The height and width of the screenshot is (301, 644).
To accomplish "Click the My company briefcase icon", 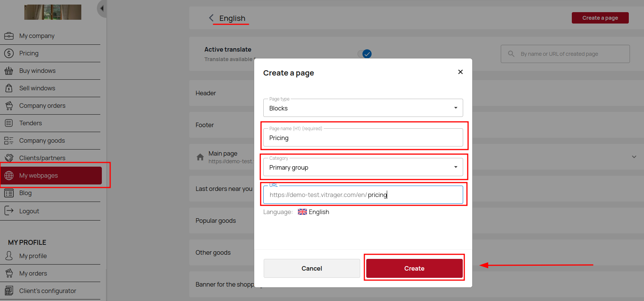I will click(x=9, y=36).
